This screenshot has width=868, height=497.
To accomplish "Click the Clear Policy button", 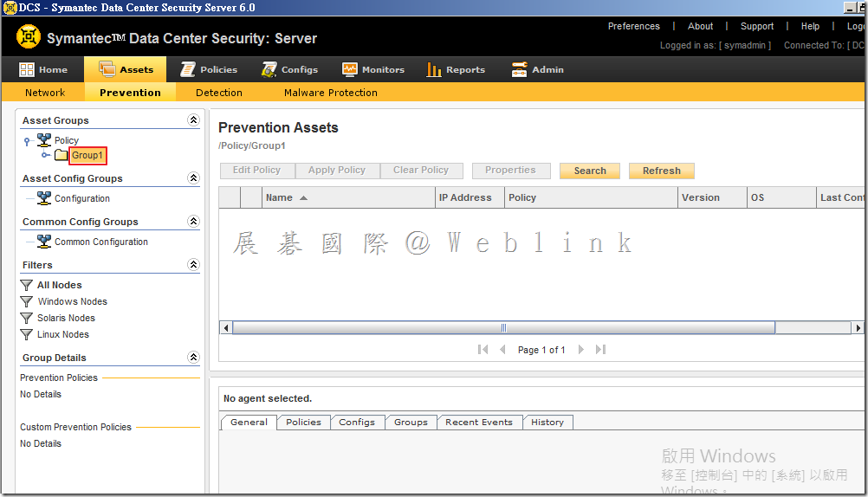I will coord(421,171).
